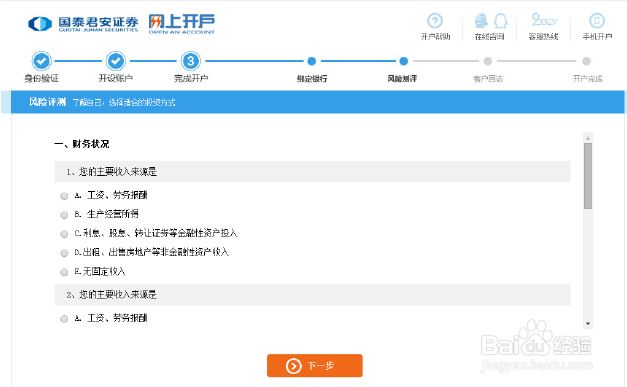Image resolution: width=627 pixels, height=387 pixels.
Task: Click the 开户完成 step label
Action: pyautogui.click(x=587, y=79)
